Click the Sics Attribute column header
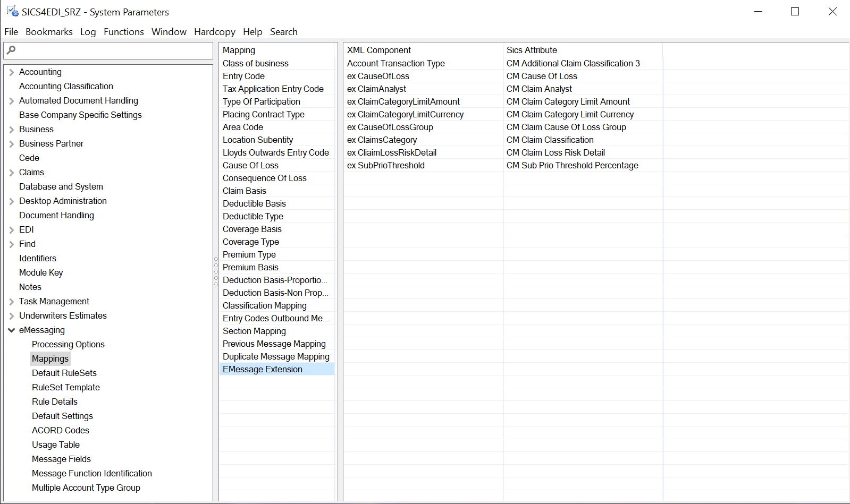 pos(532,50)
